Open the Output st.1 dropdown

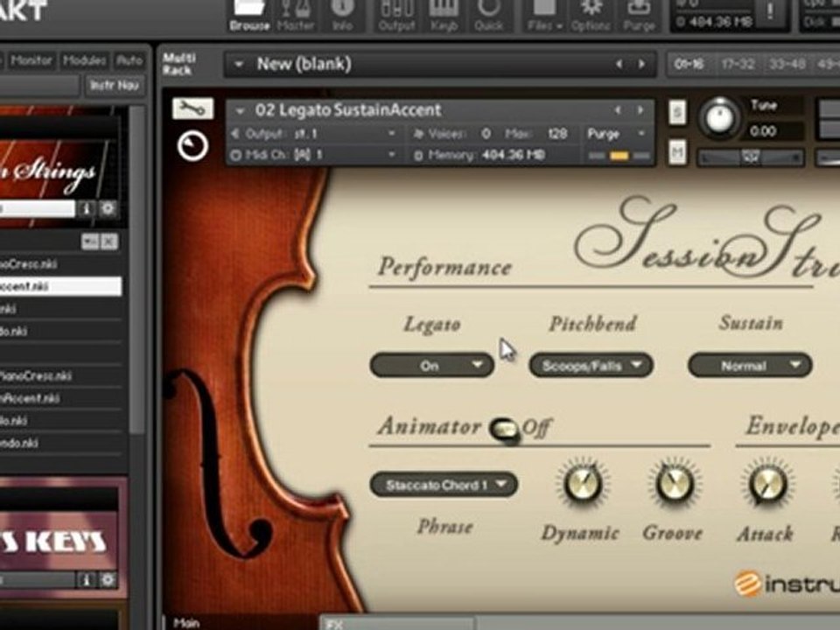[x=314, y=133]
